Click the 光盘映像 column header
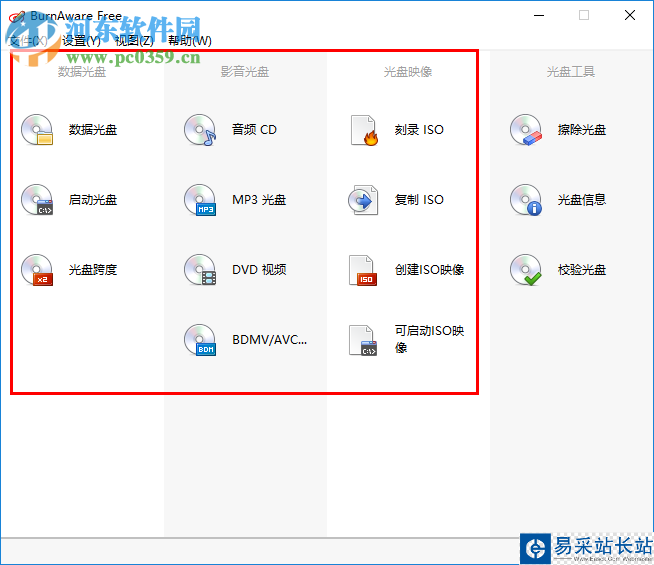The width and height of the screenshot is (654, 565). [408, 72]
